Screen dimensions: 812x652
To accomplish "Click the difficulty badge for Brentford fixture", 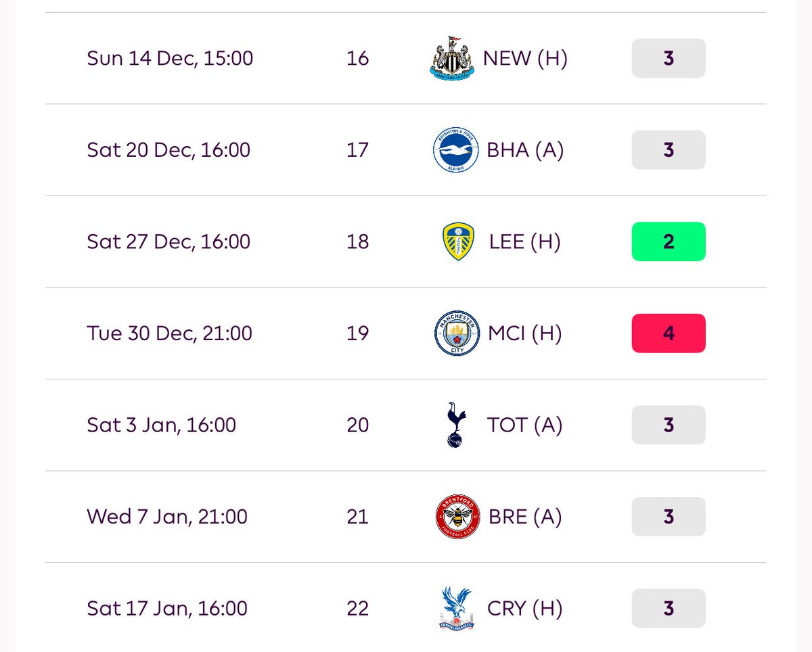I will [x=669, y=517].
